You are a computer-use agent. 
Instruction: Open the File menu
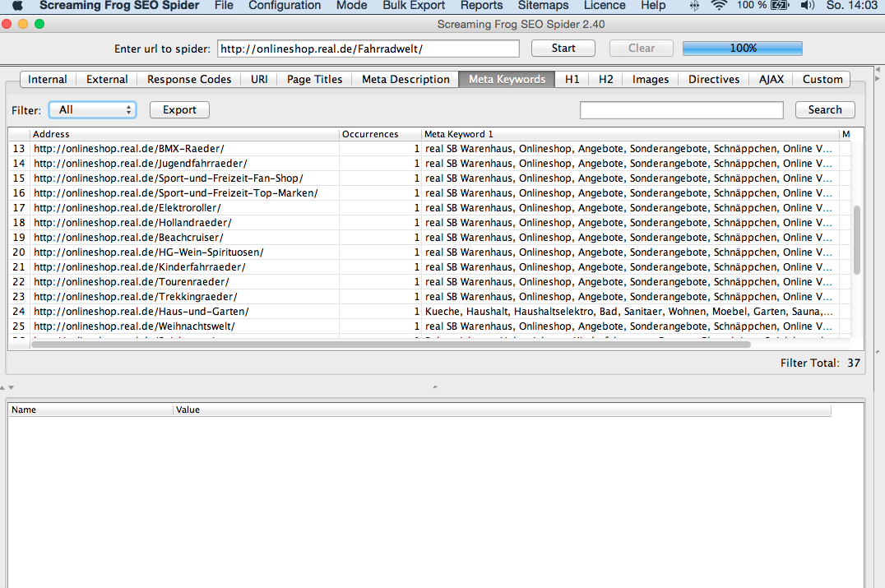(x=224, y=6)
